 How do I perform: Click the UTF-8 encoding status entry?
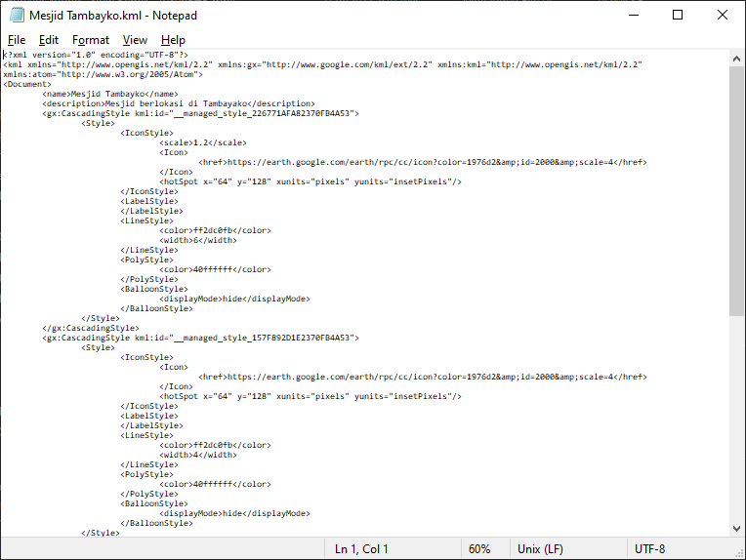(650, 549)
